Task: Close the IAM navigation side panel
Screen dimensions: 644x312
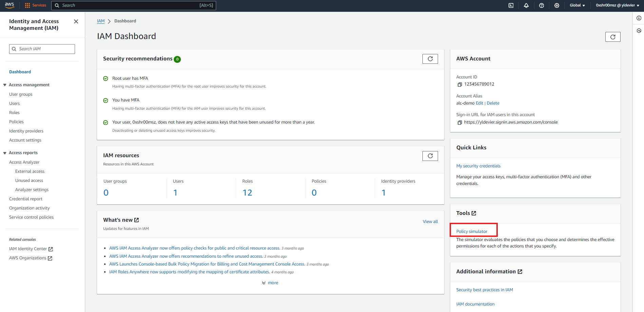Action: point(76,21)
